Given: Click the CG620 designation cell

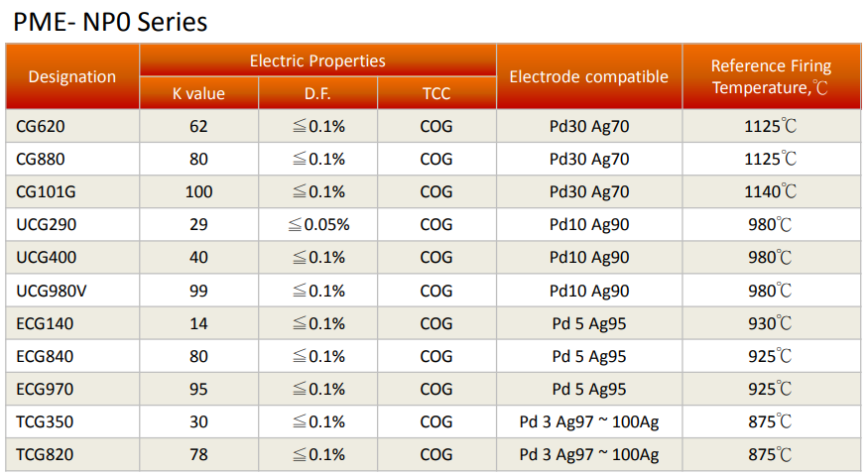Looking at the screenshot, I should coord(72,126).
